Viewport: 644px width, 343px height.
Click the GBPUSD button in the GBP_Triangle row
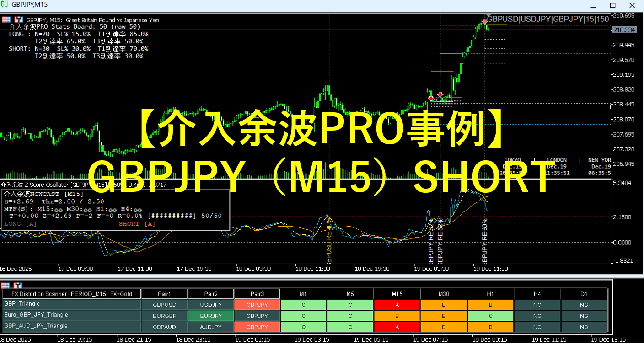tap(164, 305)
